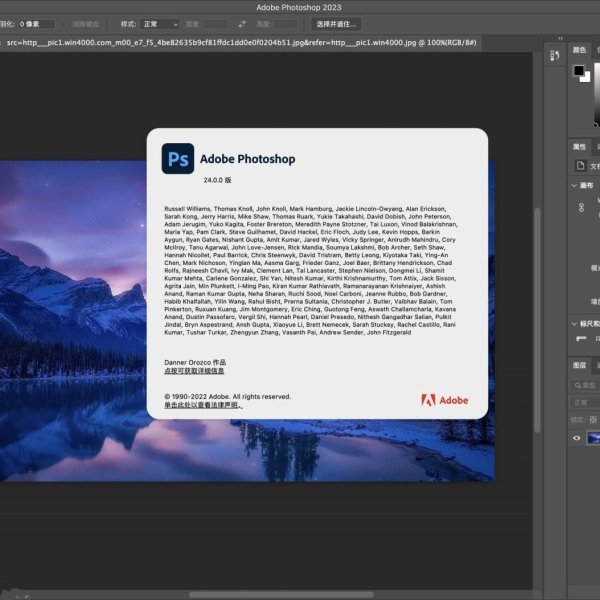The width and height of the screenshot is (600, 600).
Task: Click the document icon in Properties panel
Action: pos(580,166)
